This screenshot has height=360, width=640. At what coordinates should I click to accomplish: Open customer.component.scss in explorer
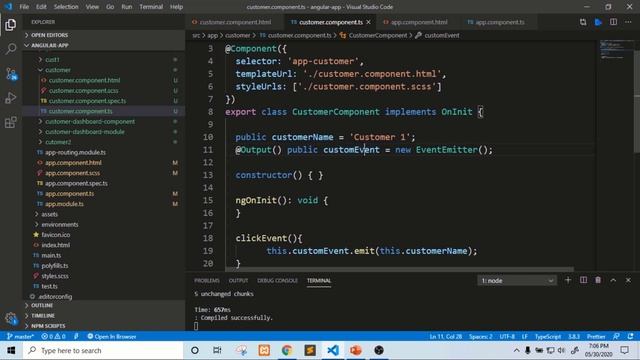[x=103, y=90]
